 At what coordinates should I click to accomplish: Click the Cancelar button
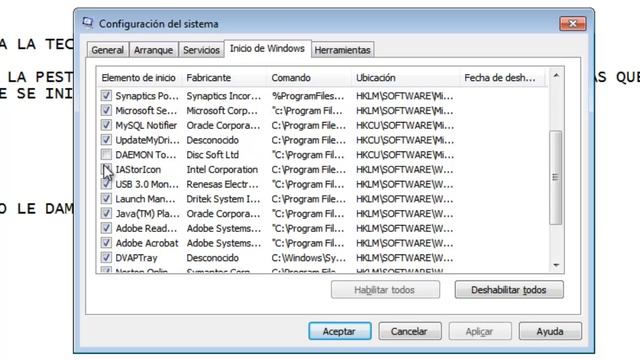pos(410,331)
